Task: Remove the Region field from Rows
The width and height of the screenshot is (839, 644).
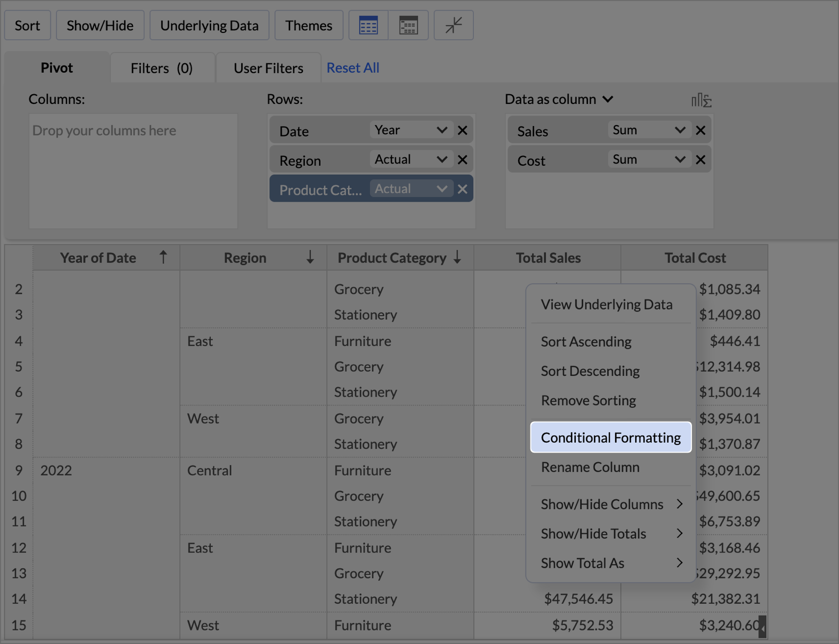Action: (462, 159)
